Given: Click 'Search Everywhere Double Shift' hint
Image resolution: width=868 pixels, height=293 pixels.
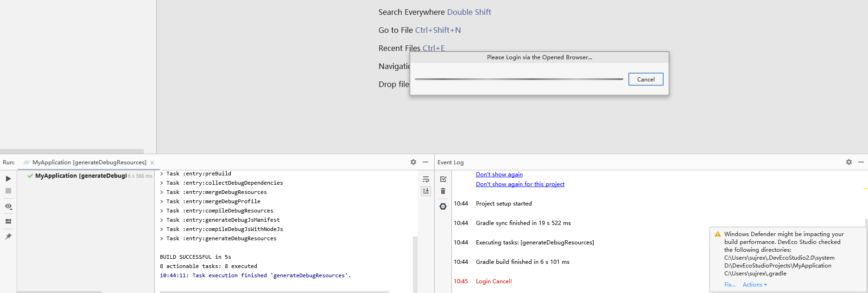Looking at the screenshot, I should [x=435, y=12].
